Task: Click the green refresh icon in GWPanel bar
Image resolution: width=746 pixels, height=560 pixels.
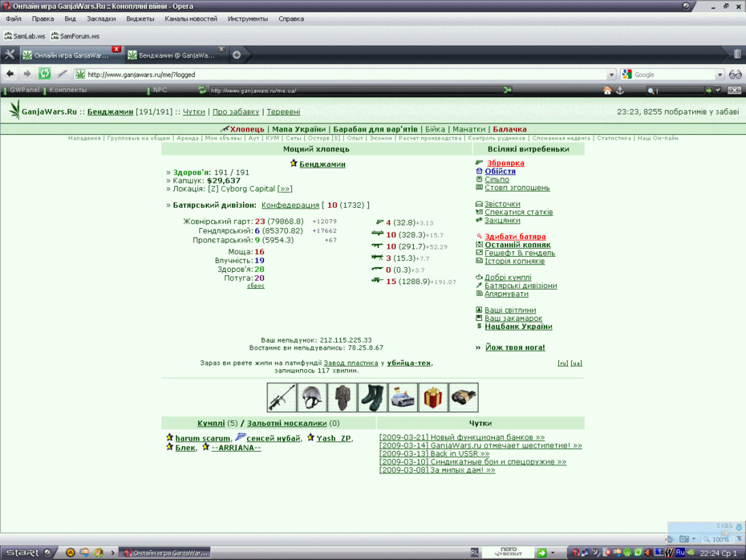Action: coord(202,90)
